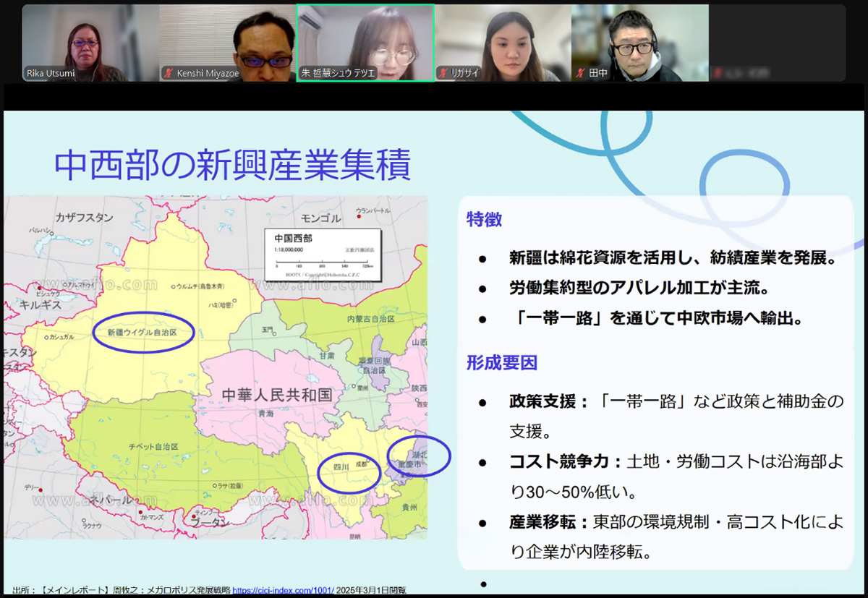Open the cici-index.com/1001 source link

pyautogui.click(x=282, y=589)
